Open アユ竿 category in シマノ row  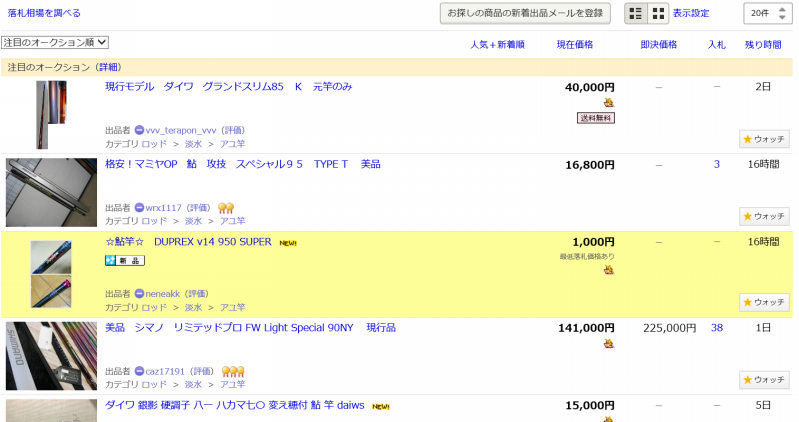(232, 385)
